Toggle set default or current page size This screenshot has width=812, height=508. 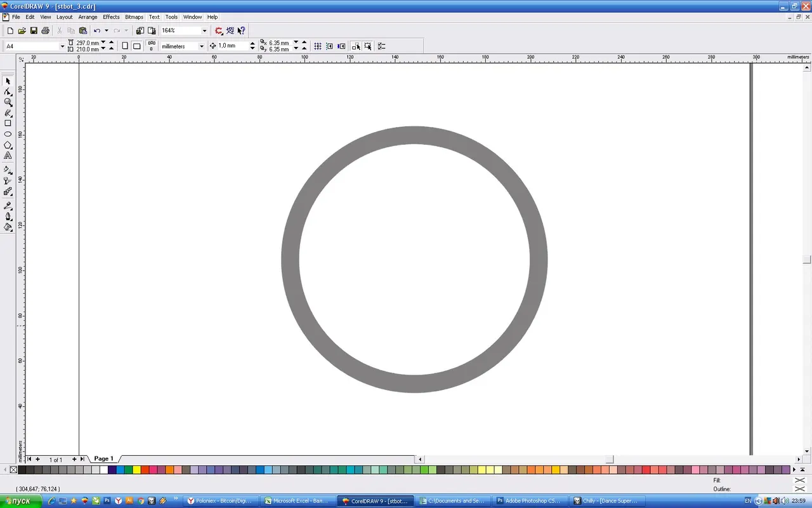point(152,46)
